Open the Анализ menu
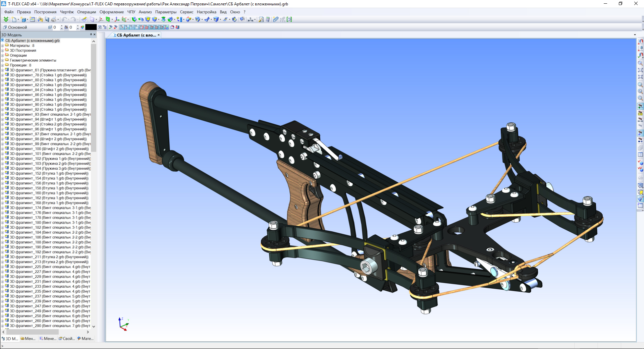The height and width of the screenshot is (349, 644). click(145, 12)
